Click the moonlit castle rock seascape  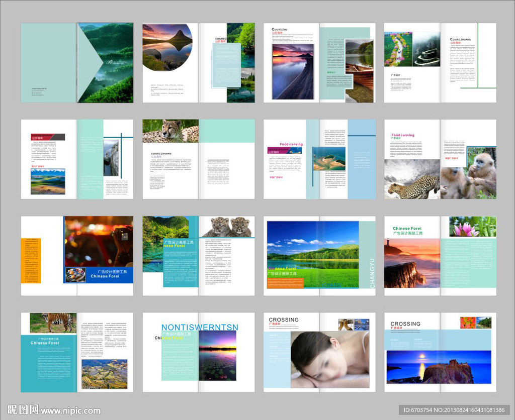pos(438,367)
